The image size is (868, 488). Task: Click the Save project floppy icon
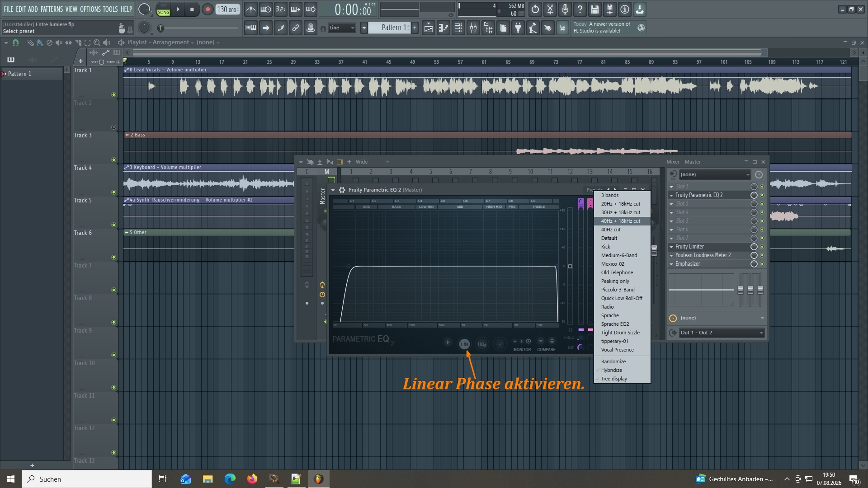(x=595, y=9)
